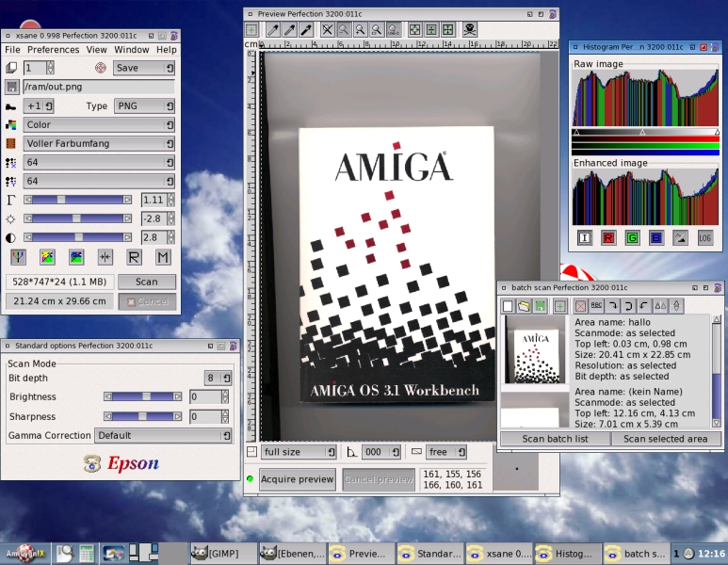
Task: Click the unzoom crossed magnifier icon
Action: [328, 30]
